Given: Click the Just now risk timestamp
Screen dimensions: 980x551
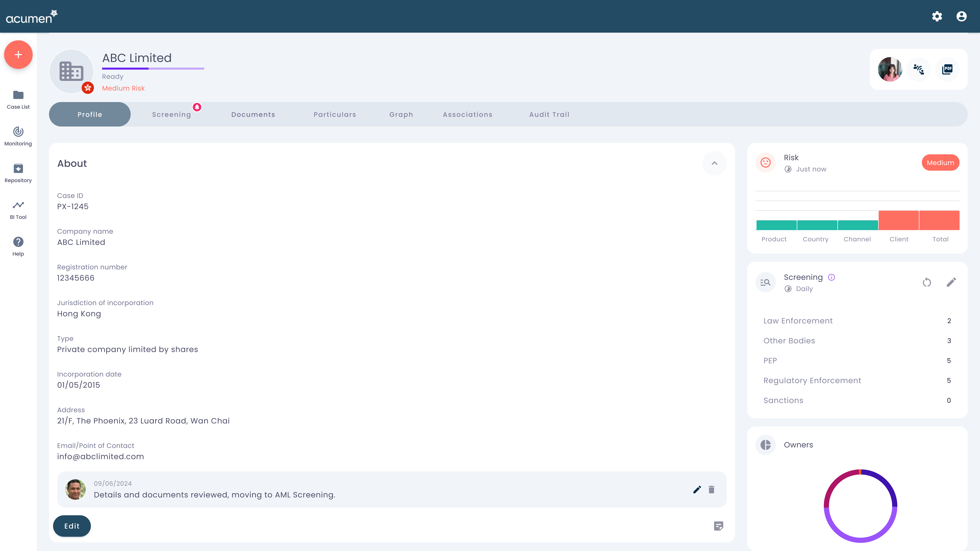Looking at the screenshot, I should click(811, 169).
